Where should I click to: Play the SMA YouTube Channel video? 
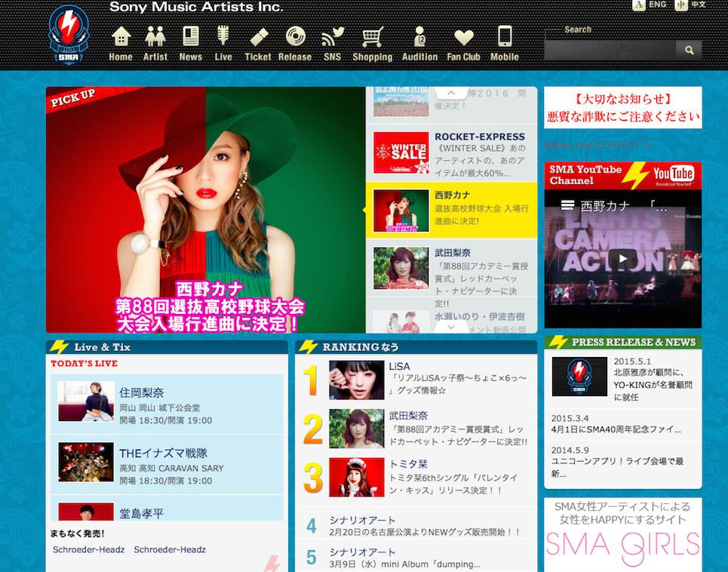623,259
